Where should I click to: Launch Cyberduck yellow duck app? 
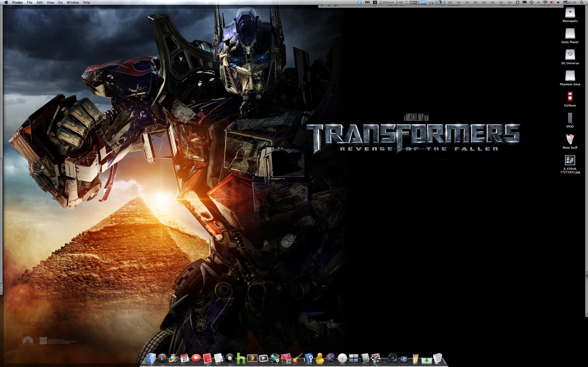pyautogui.click(x=320, y=358)
